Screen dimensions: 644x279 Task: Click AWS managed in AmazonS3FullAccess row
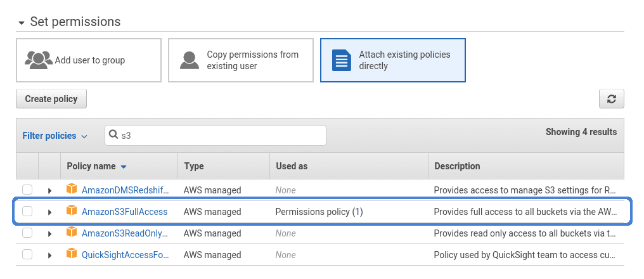(x=212, y=212)
